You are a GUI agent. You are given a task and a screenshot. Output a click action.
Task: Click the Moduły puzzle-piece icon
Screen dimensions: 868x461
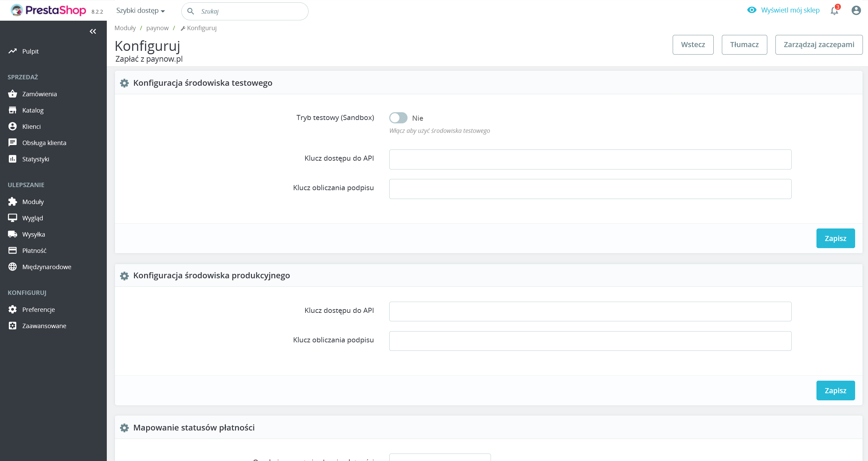click(x=13, y=201)
